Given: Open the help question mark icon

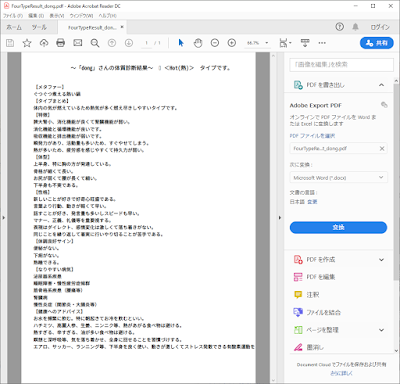Looking at the screenshot, I should (339, 27).
